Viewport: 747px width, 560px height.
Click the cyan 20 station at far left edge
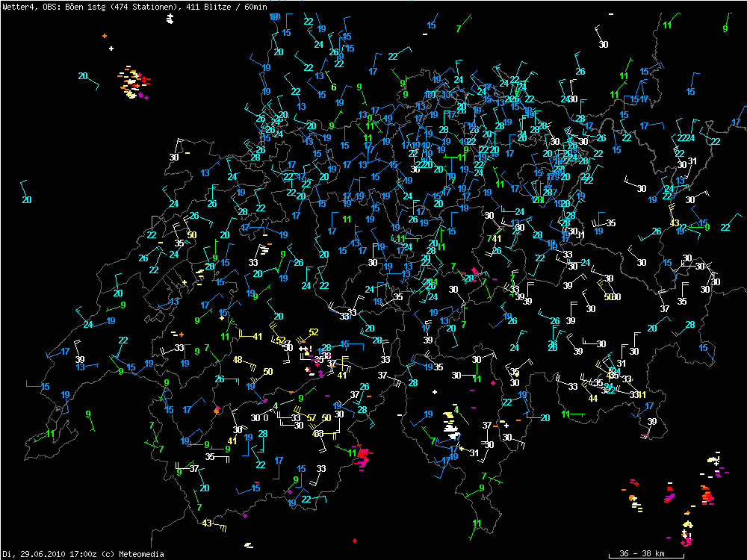[27, 200]
